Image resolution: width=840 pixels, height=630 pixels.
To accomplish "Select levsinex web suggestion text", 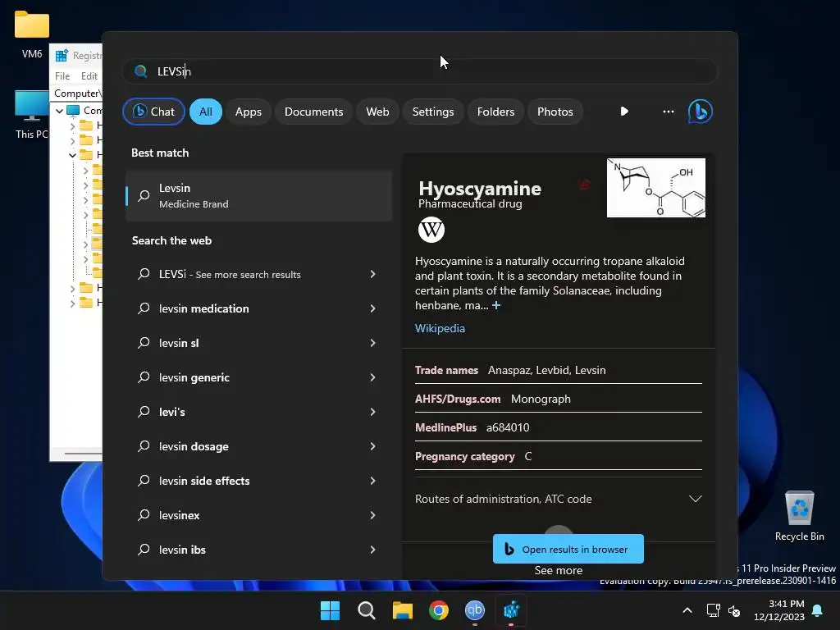I will 179,515.
